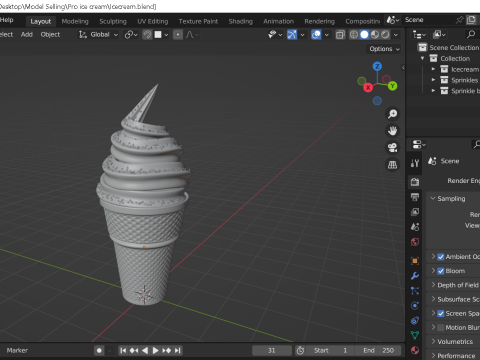This screenshot has height=360, width=480.
Task: Expand the Volumetrics panel
Action: [433, 342]
